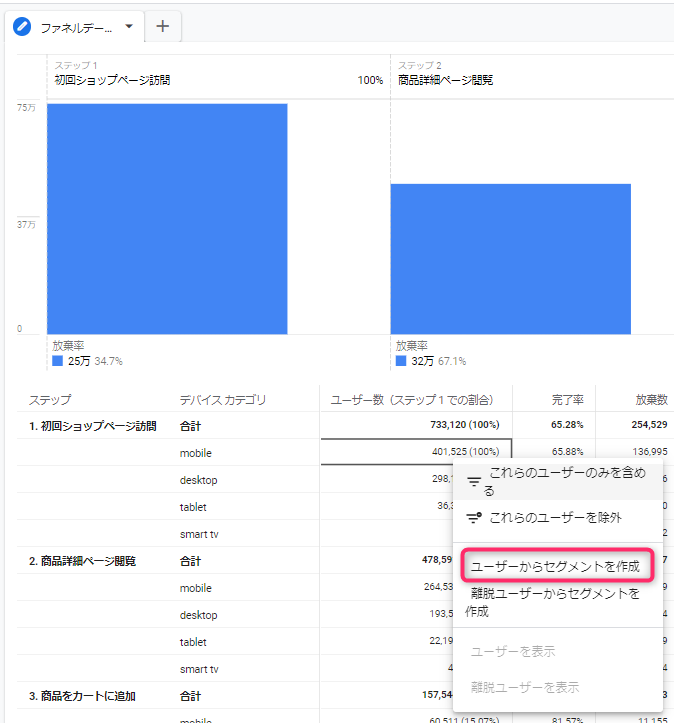Click blue abandonment swatch under Step 1

click(57, 360)
